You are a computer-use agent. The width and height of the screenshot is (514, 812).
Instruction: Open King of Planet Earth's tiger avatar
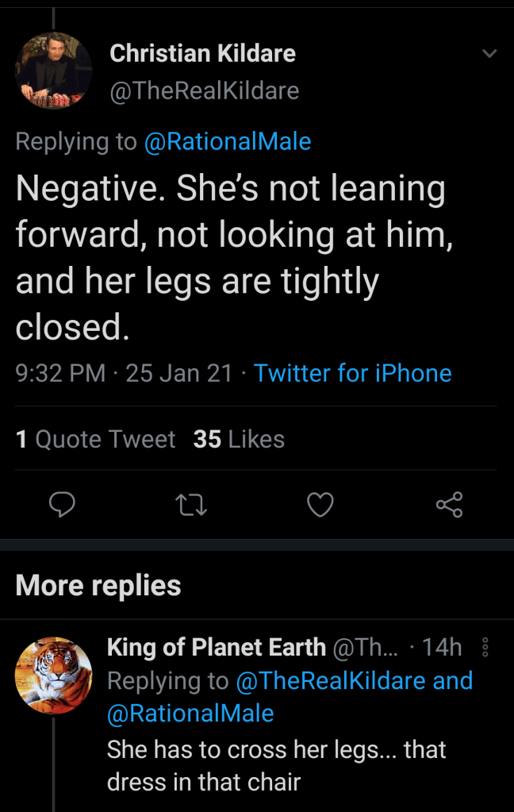pos(53,675)
